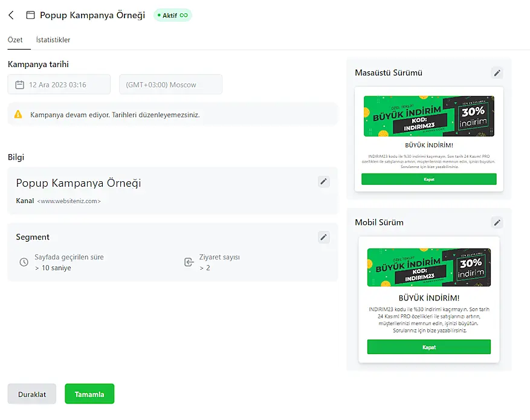This screenshot has height=420, width=530.
Task: Click the Aktif status badge
Action: pos(172,15)
